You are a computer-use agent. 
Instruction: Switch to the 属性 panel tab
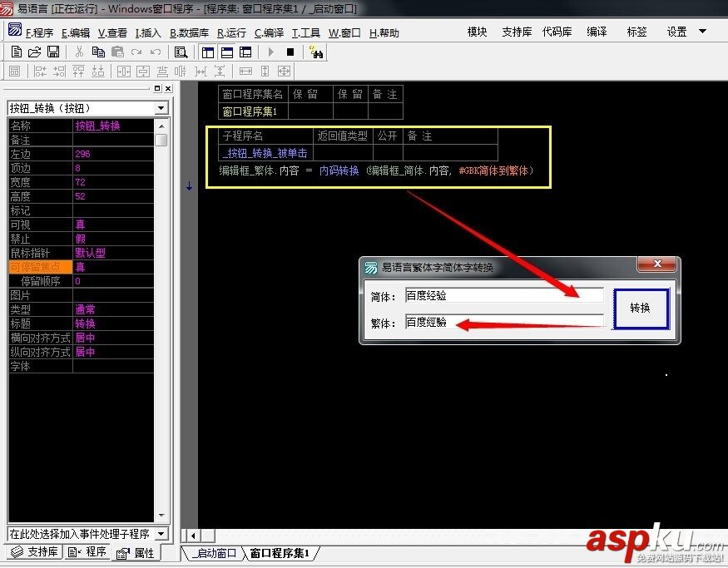[x=136, y=553]
